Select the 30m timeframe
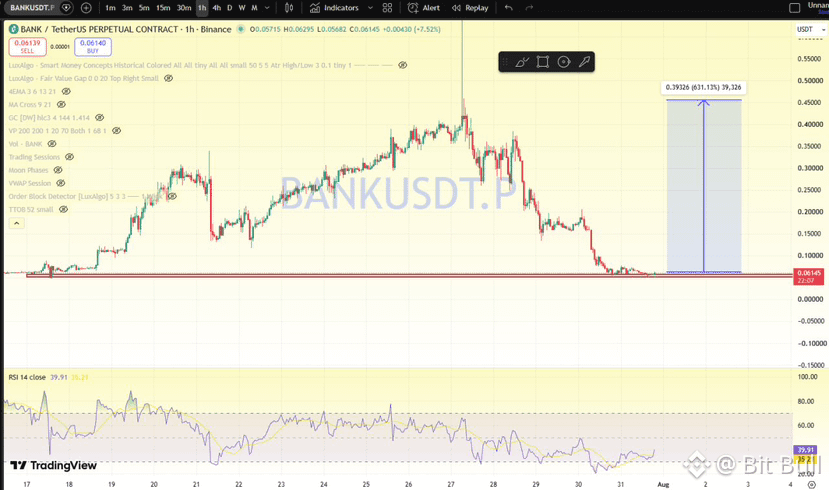 183,8
